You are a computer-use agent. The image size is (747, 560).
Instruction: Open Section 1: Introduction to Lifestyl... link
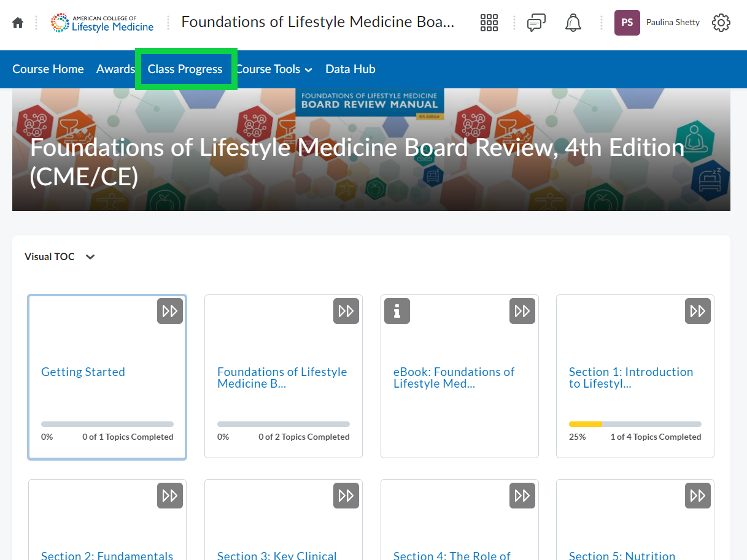coord(631,378)
